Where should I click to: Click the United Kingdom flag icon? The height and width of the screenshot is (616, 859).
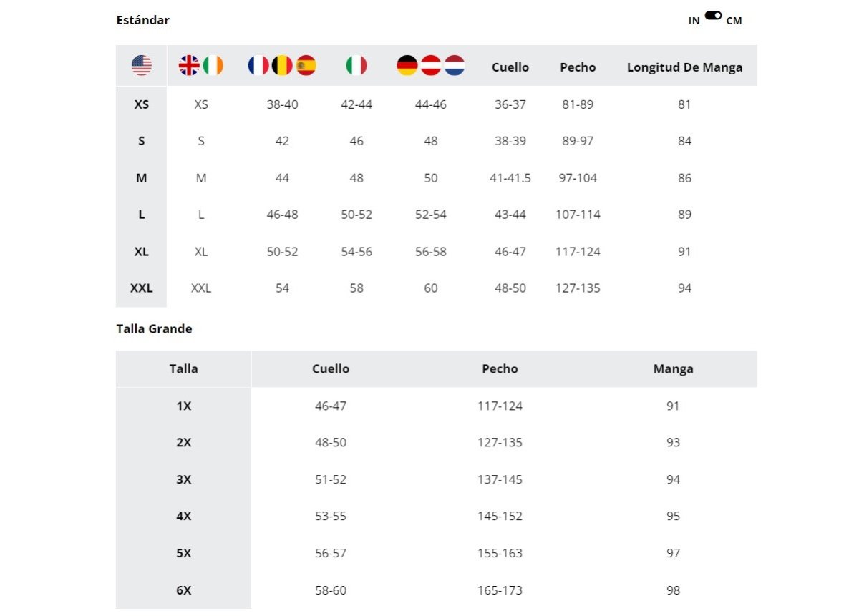[189, 66]
